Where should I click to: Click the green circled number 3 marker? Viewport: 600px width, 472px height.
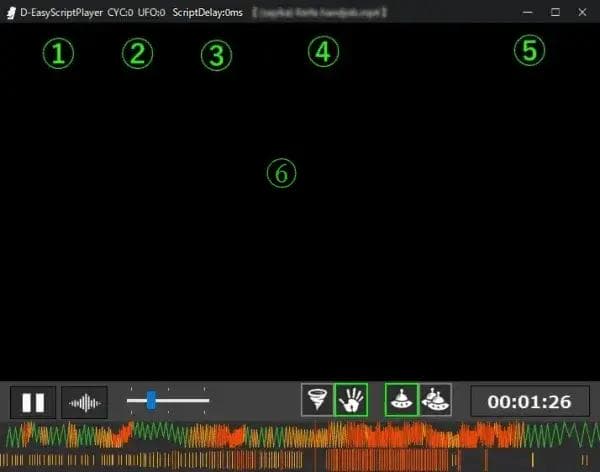[215, 55]
